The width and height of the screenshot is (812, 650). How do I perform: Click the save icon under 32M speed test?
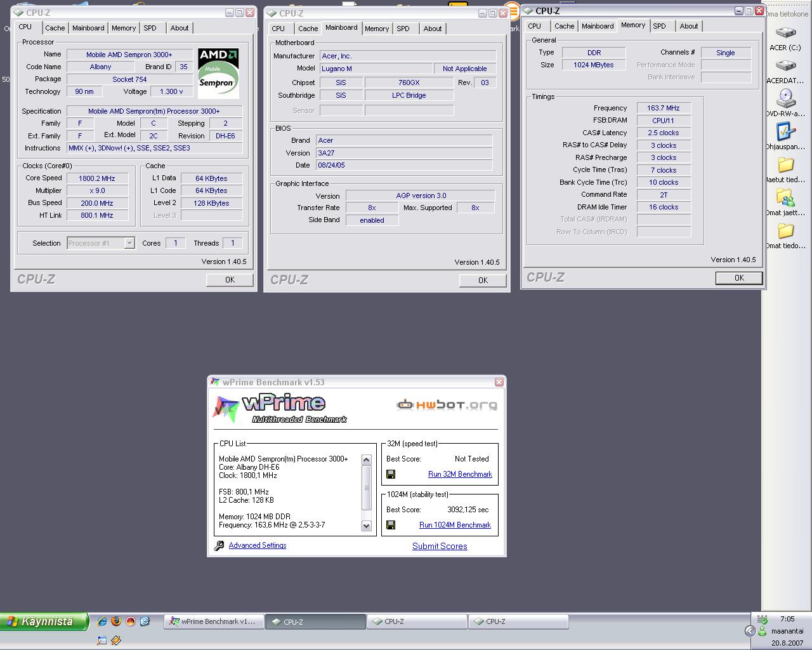point(391,474)
